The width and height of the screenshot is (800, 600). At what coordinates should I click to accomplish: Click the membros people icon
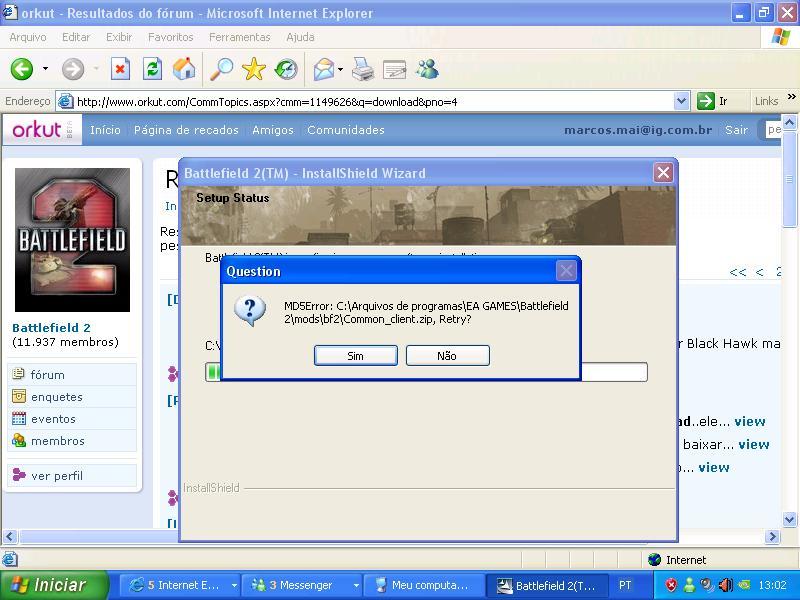point(18,440)
